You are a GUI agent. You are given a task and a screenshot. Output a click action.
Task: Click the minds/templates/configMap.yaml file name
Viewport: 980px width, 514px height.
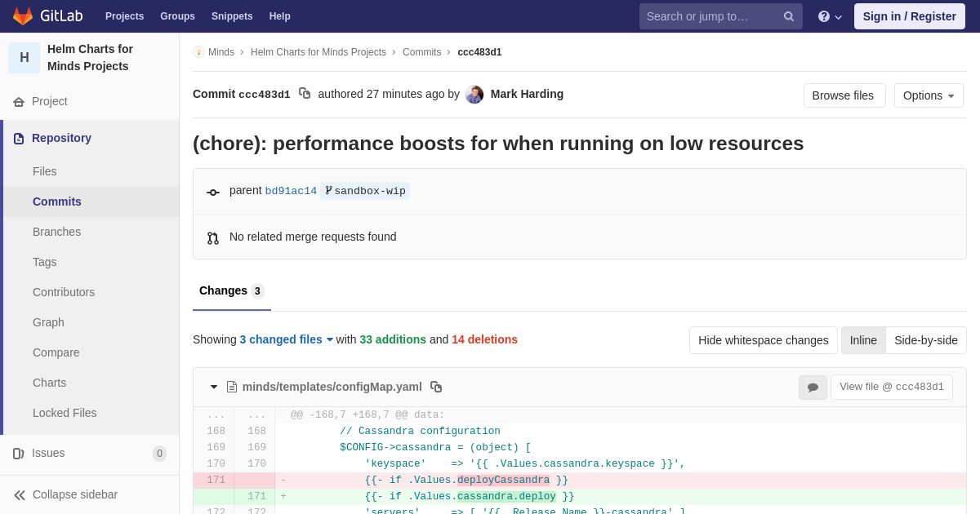click(x=332, y=387)
